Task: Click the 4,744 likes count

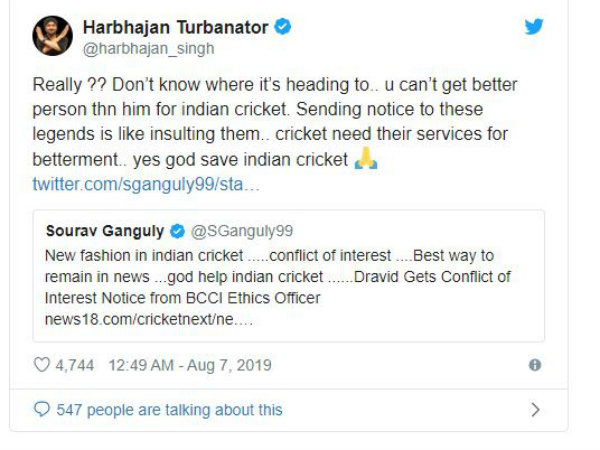Action: tap(75, 365)
